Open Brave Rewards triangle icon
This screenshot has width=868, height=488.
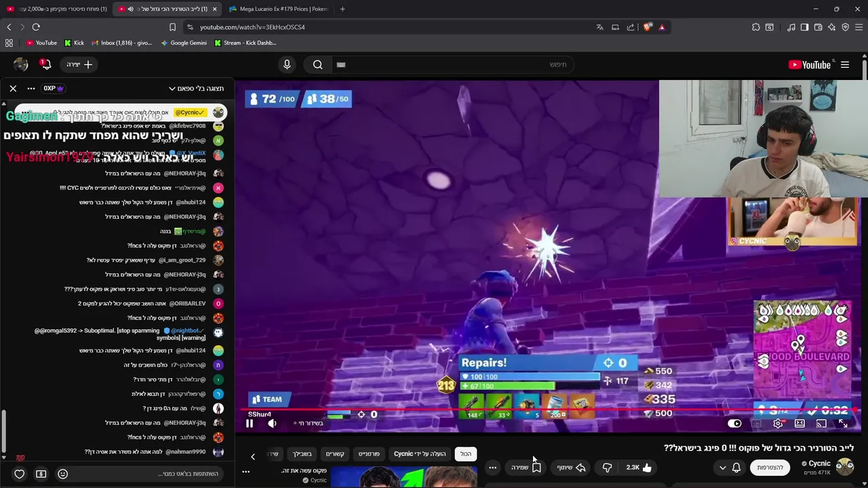pos(662,27)
